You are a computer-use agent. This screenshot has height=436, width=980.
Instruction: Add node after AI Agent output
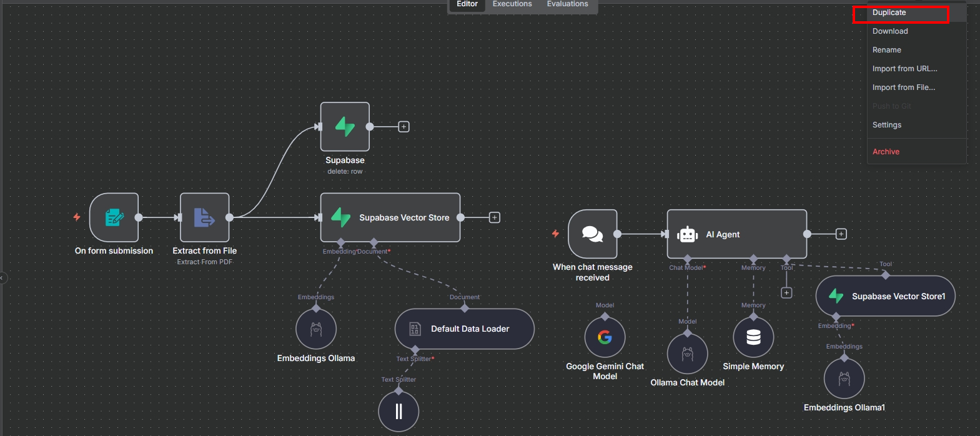[841, 234]
